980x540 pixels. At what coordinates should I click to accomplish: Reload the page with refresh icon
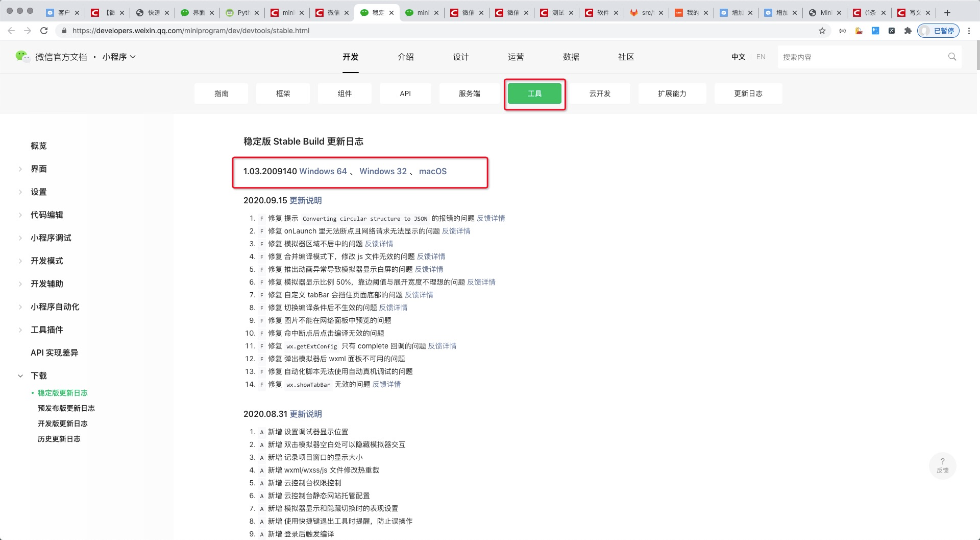(44, 31)
